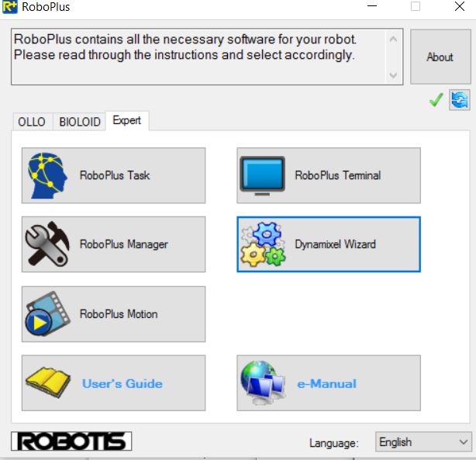
Task: Click the green checkmark status icon
Action: (x=436, y=100)
